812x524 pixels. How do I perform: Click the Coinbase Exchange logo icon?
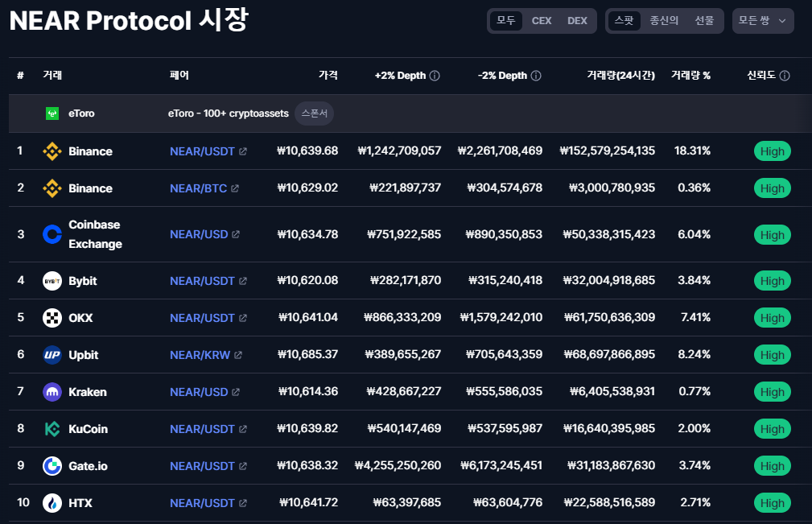pyautogui.click(x=52, y=234)
